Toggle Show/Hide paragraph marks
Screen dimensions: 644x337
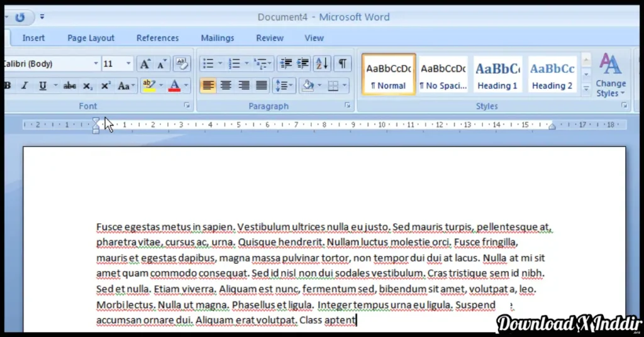point(342,64)
